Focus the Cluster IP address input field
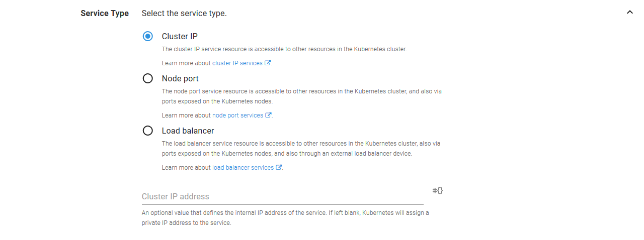The height and width of the screenshot is (240, 644). coord(282,196)
